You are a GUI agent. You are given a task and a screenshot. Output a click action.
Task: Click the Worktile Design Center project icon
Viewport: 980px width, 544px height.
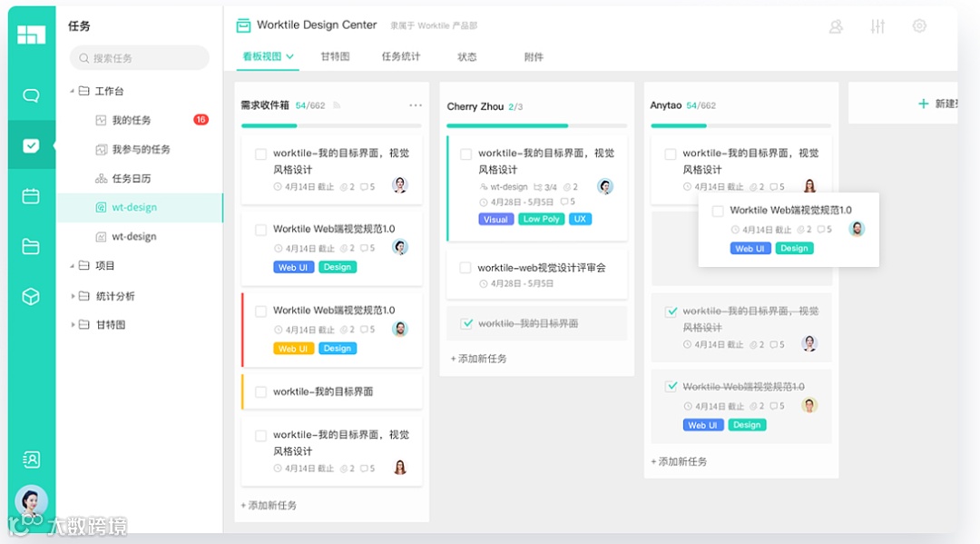point(243,25)
